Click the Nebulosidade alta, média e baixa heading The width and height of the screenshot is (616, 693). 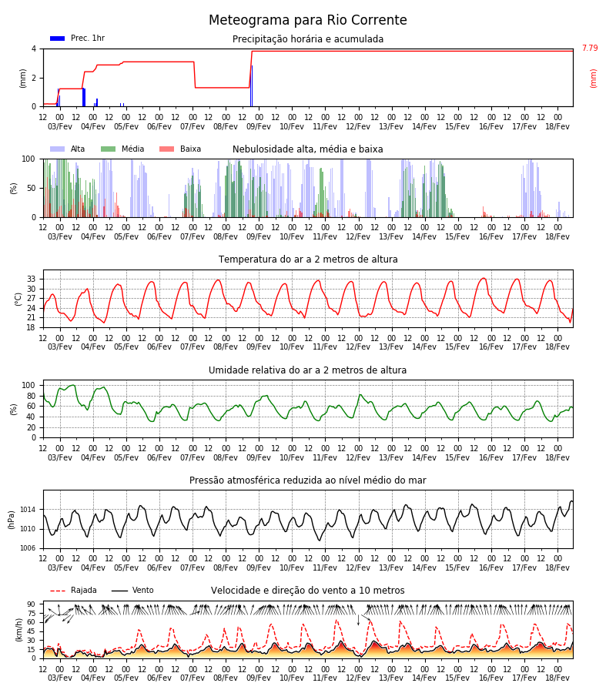[308, 149]
